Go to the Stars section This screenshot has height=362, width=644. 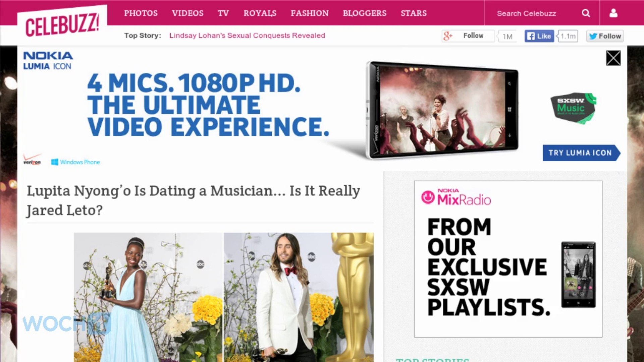[414, 13]
